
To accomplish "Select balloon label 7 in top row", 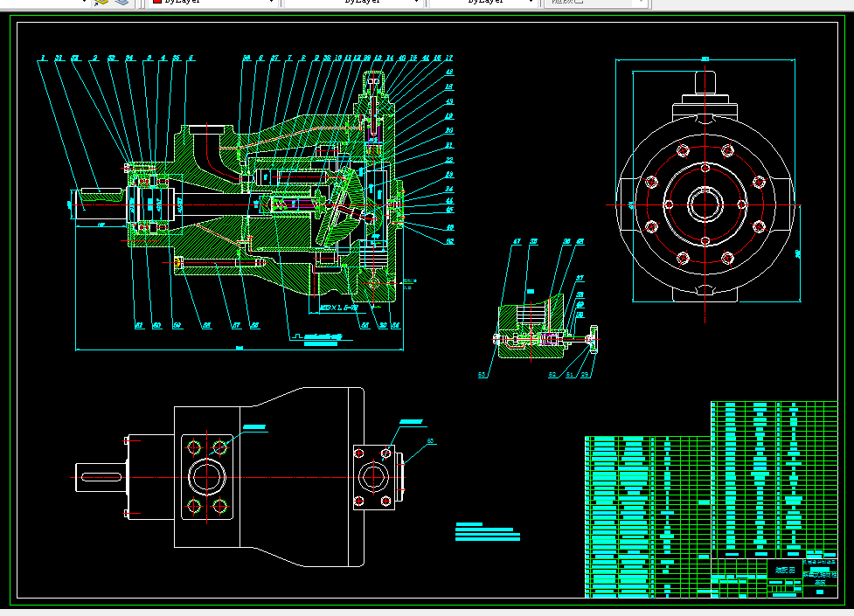I will pyautogui.click(x=289, y=58).
